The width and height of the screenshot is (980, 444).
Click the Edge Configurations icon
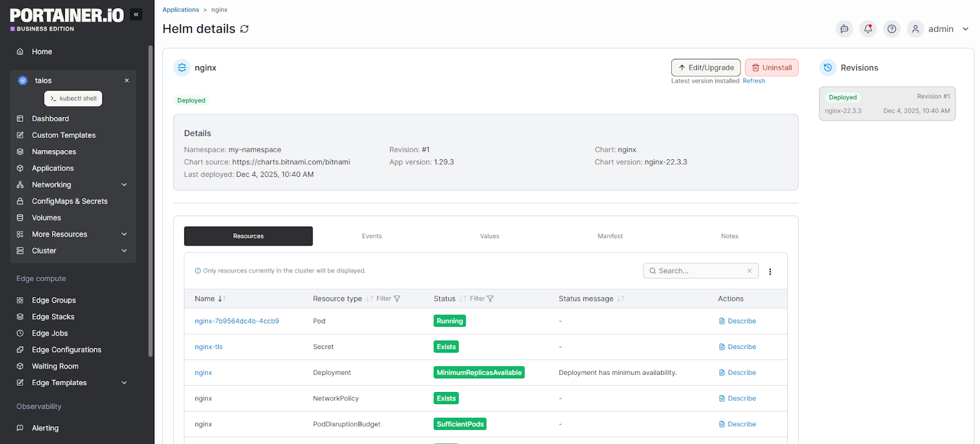click(20, 350)
